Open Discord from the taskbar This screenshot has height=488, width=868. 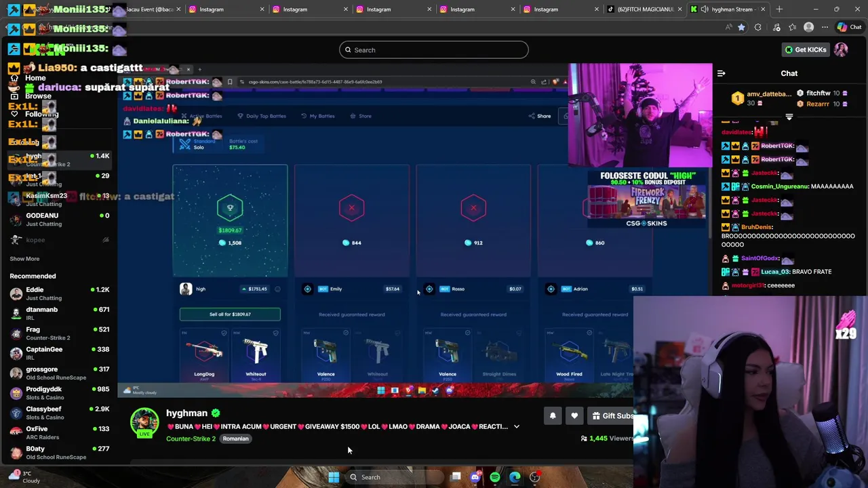(475, 477)
